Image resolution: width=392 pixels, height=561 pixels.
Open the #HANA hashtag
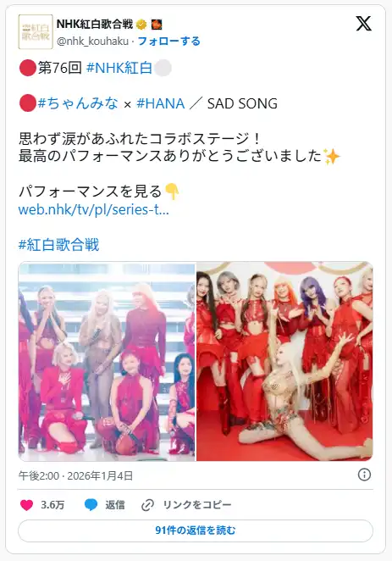[x=161, y=103]
